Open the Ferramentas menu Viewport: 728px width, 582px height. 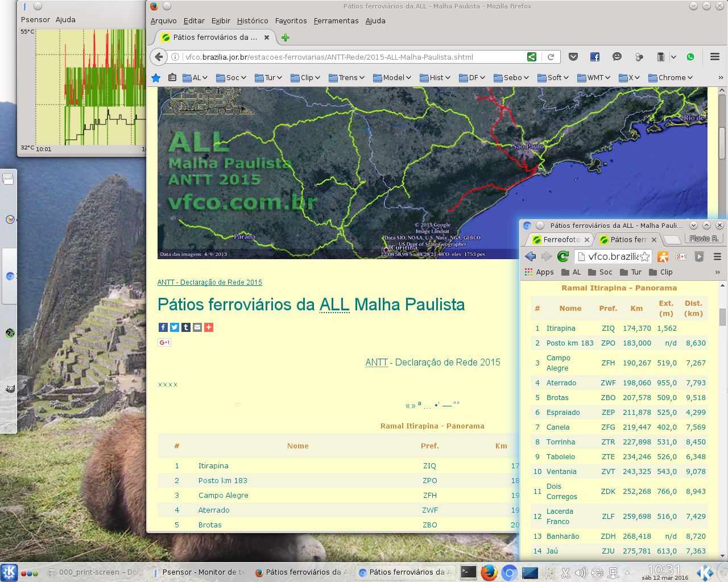coord(336,21)
